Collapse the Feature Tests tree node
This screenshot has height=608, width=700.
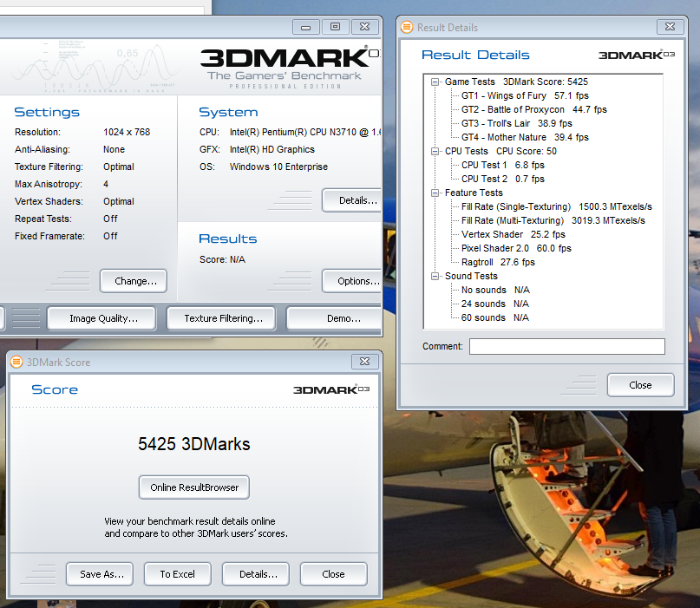(x=435, y=193)
